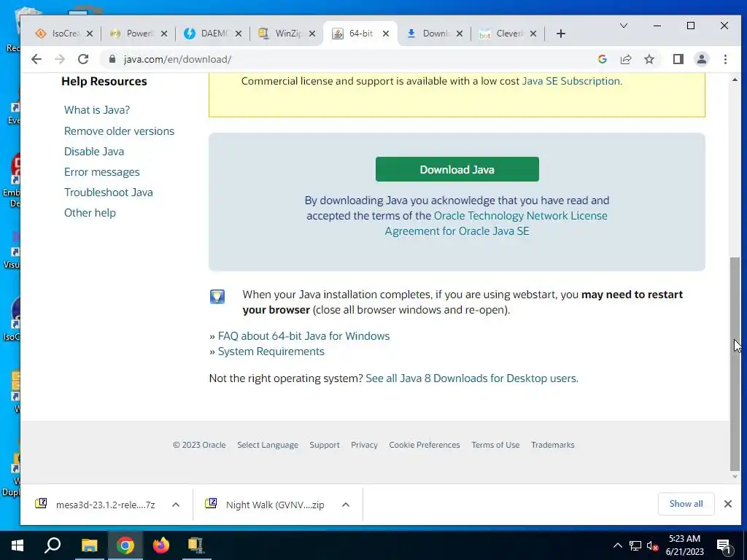Open Cookie Preferences in the footer

click(x=425, y=445)
